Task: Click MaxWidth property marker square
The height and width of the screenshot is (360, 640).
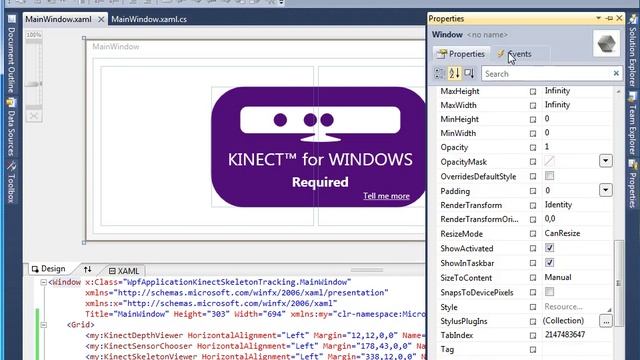Action: [533, 105]
